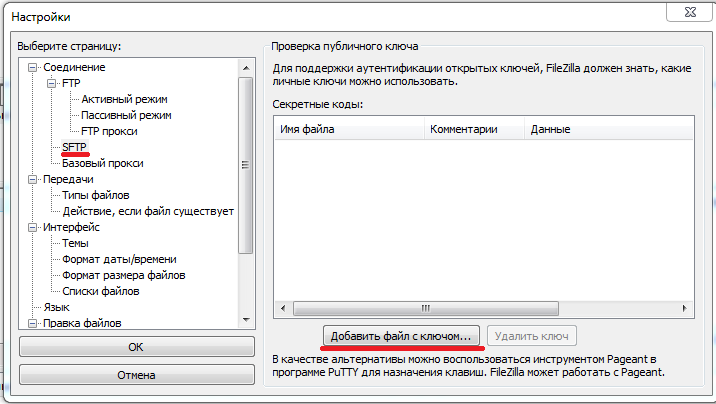The width and height of the screenshot is (716, 404).
Task: Collapse the Передачи tree node
Action: [x=32, y=179]
